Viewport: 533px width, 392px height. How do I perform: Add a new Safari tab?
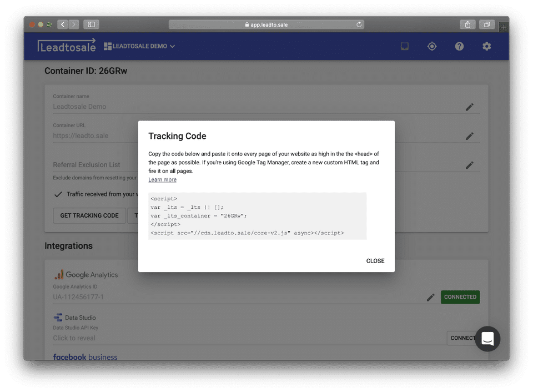pyautogui.click(x=504, y=27)
